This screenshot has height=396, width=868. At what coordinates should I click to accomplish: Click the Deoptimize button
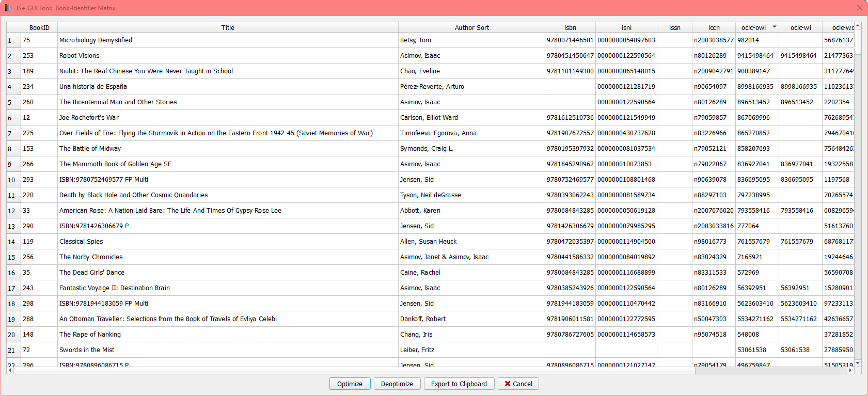pyautogui.click(x=397, y=384)
